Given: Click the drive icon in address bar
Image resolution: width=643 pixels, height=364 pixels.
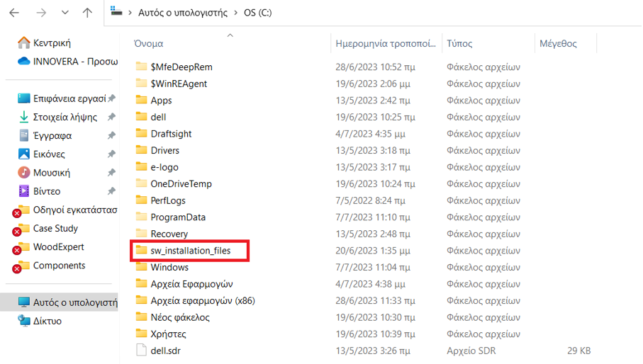Looking at the screenshot, I should click(116, 12).
